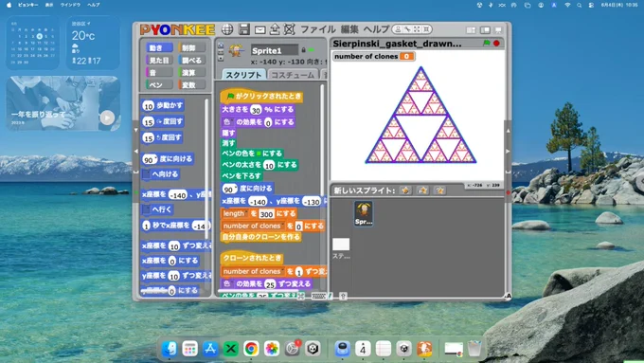
Task: Paint a new sprite star icon
Action: coord(405,191)
